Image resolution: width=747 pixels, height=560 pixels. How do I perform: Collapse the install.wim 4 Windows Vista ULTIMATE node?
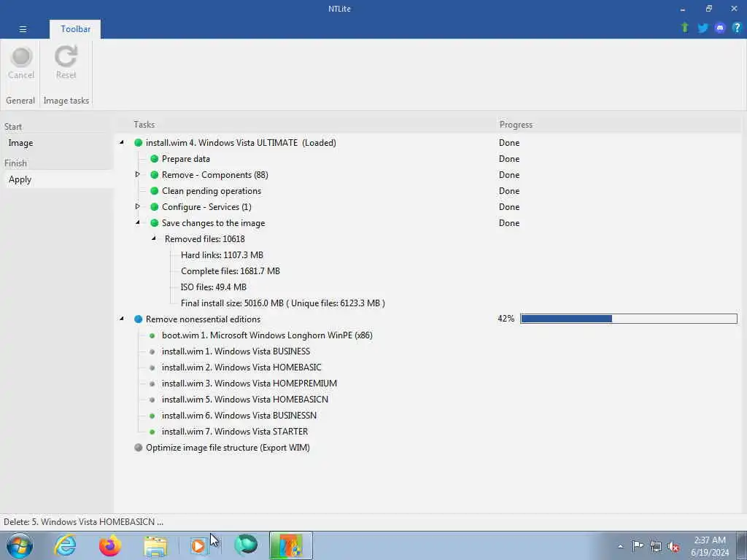[122, 142]
